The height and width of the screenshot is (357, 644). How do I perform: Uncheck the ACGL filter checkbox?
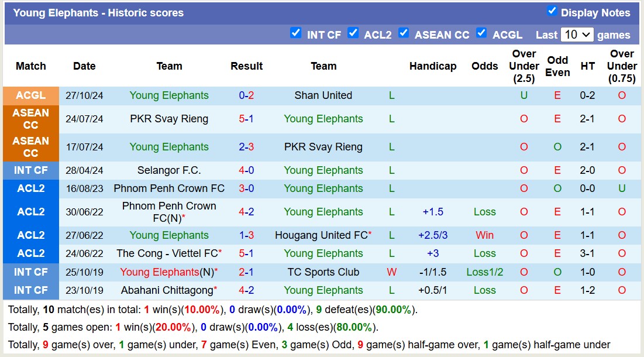481,33
